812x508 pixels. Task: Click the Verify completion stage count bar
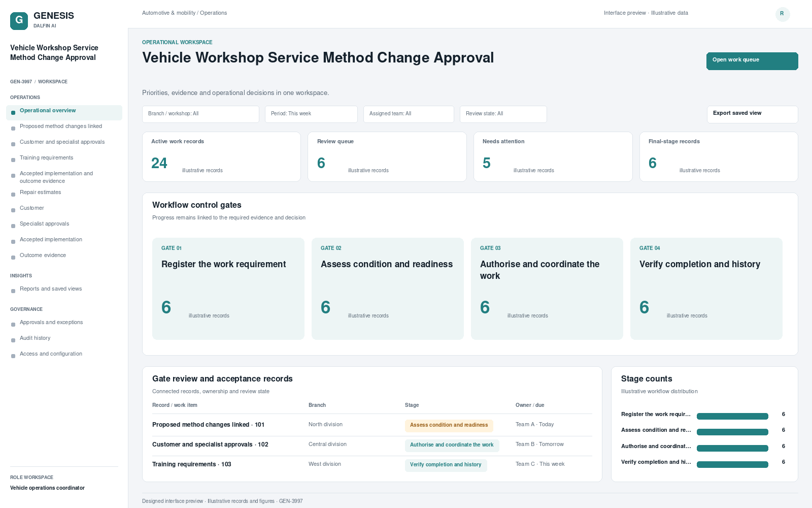pos(732,464)
